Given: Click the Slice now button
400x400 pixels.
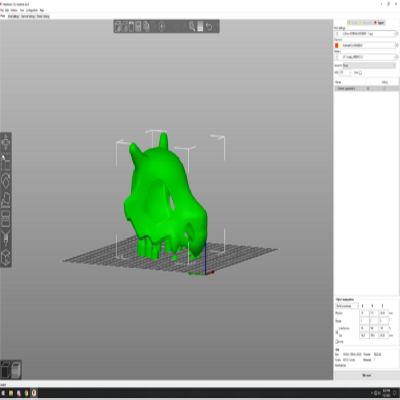Looking at the screenshot, I should (x=366, y=375).
